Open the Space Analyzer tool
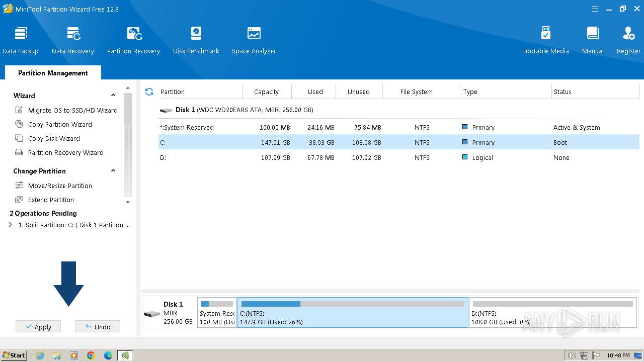 click(x=254, y=40)
